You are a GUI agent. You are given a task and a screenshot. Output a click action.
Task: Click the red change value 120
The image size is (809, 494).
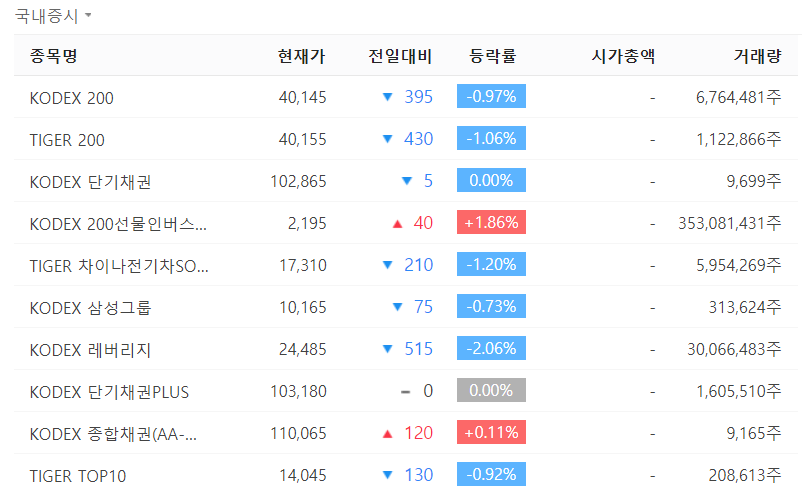click(418, 433)
